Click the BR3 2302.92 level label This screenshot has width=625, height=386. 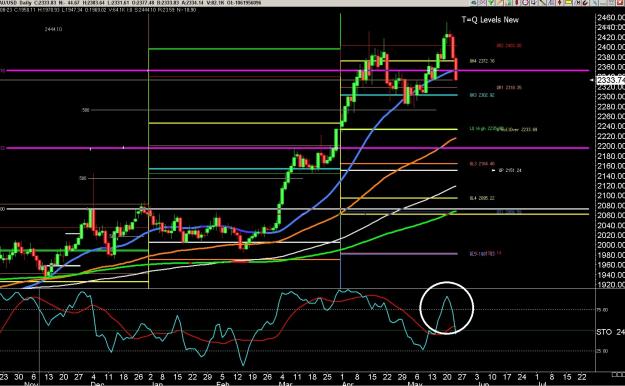pyautogui.click(x=482, y=95)
